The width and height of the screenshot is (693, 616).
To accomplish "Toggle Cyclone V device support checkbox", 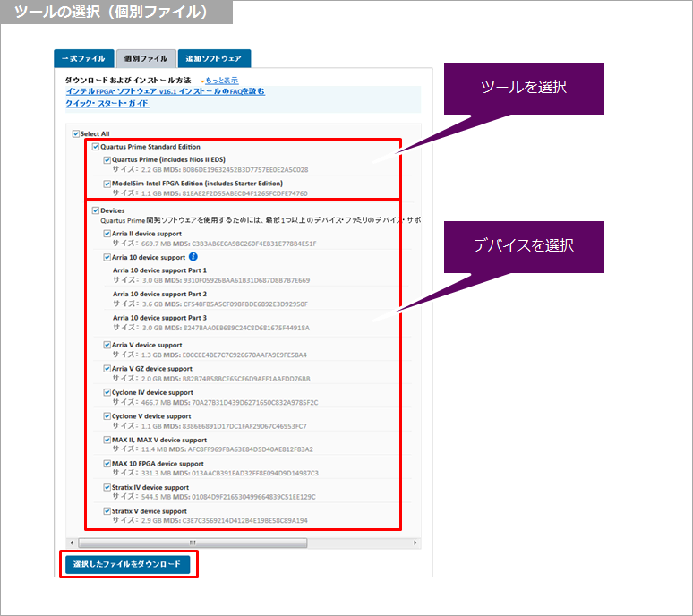I will click(107, 416).
